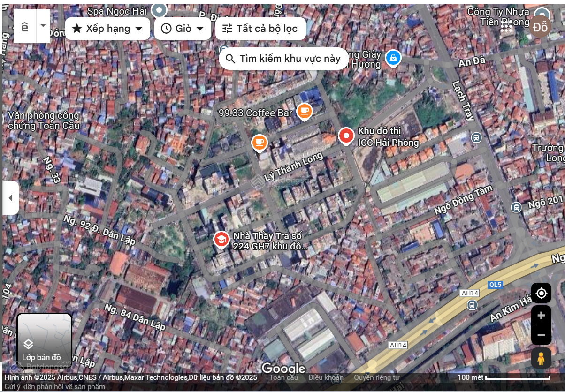Collapse the side panel arrow
The width and height of the screenshot is (565, 392).
(10, 198)
